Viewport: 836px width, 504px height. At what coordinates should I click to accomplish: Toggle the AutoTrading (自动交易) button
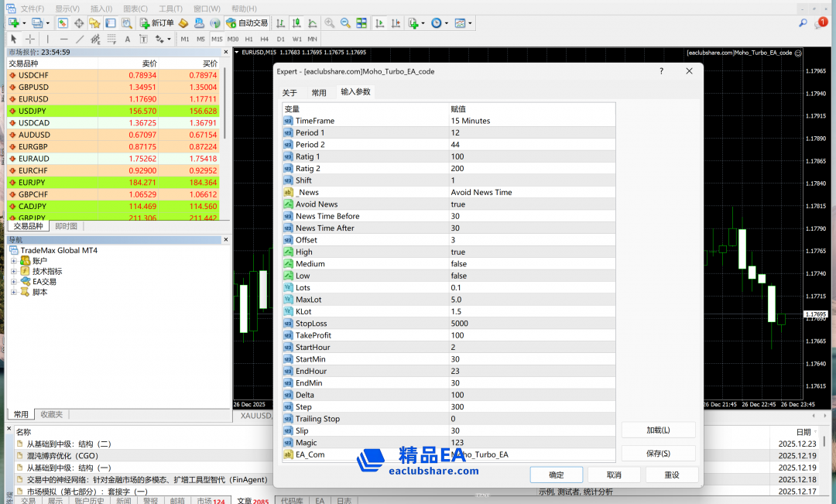pyautogui.click(x=248, y=23)
